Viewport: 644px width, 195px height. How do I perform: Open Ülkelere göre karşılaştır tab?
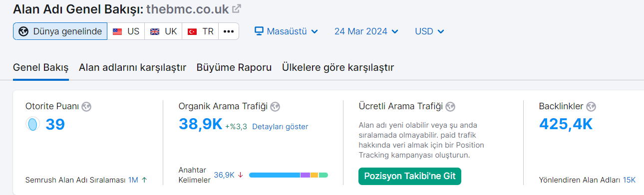(338, 67)
